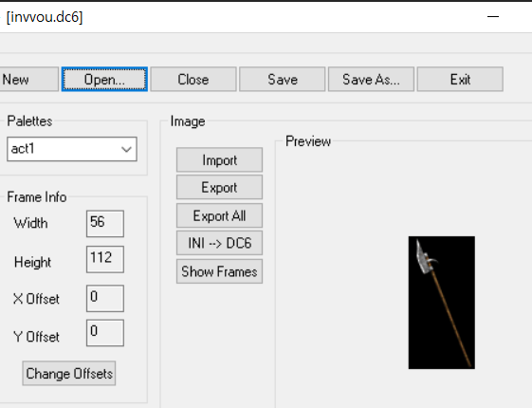Exit the application via Exit button
Screen dimensions: 532x408
460,80
